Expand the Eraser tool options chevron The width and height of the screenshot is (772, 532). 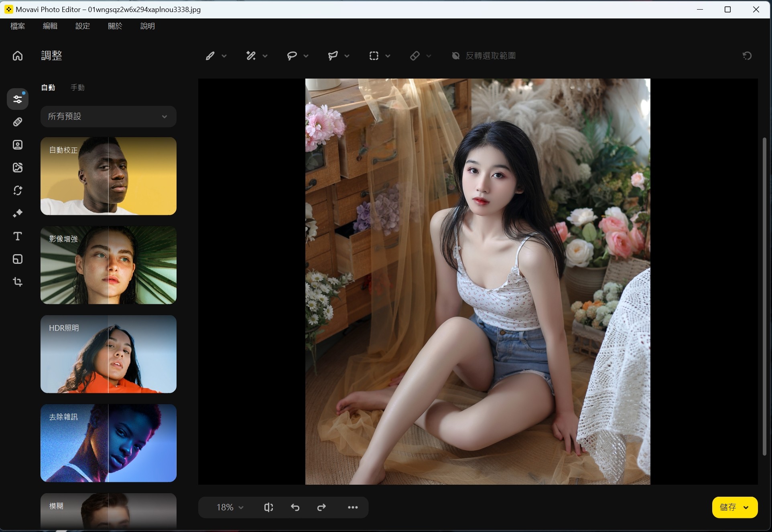pos(429,56)
